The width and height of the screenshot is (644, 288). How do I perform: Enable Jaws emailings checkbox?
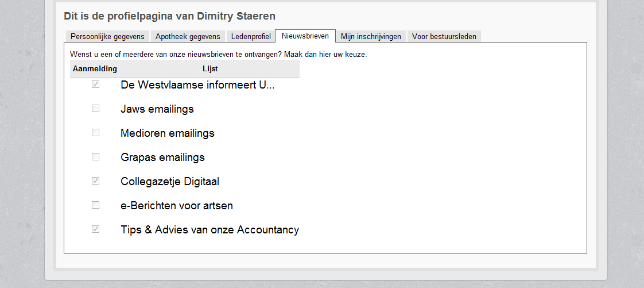tap(95, 109)
